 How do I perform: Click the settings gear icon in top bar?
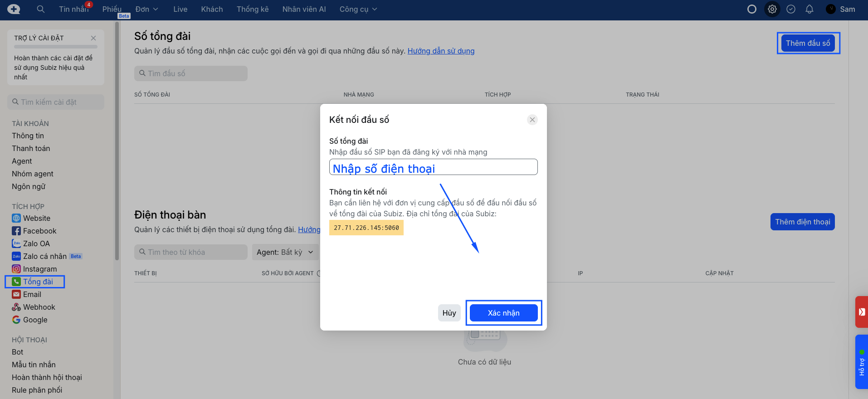coord(772,9)
